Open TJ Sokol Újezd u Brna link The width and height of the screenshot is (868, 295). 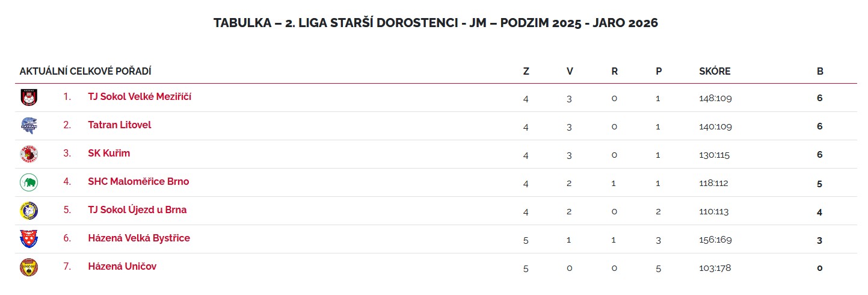coord(137,210)
